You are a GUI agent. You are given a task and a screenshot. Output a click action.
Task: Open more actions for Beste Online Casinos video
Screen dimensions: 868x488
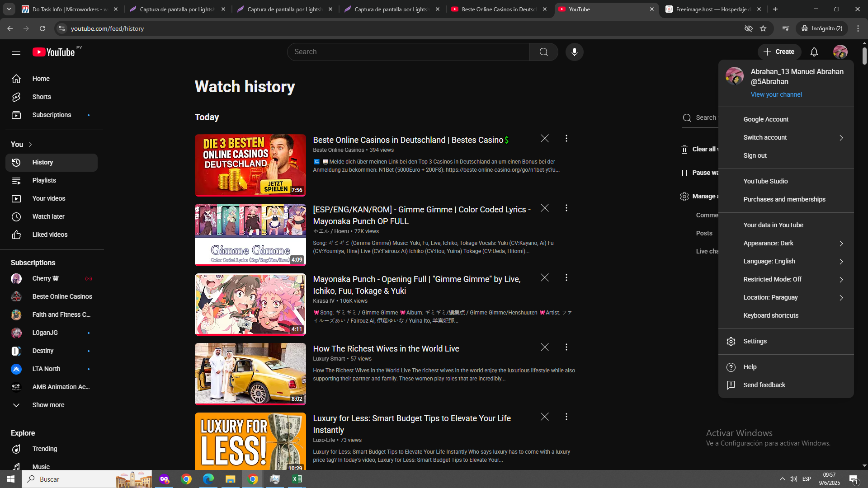[566, 139]
